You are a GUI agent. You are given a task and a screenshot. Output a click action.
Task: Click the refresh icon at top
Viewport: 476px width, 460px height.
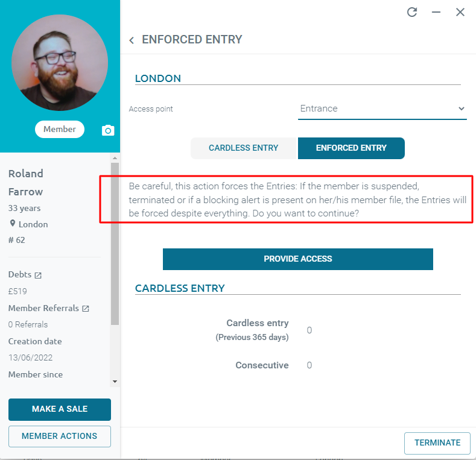412,12
